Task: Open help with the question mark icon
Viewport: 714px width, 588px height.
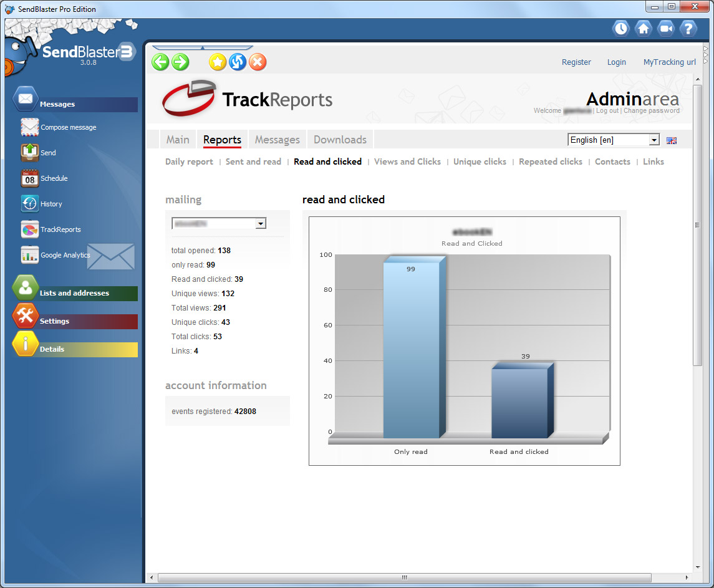Action: coord(688,29)
